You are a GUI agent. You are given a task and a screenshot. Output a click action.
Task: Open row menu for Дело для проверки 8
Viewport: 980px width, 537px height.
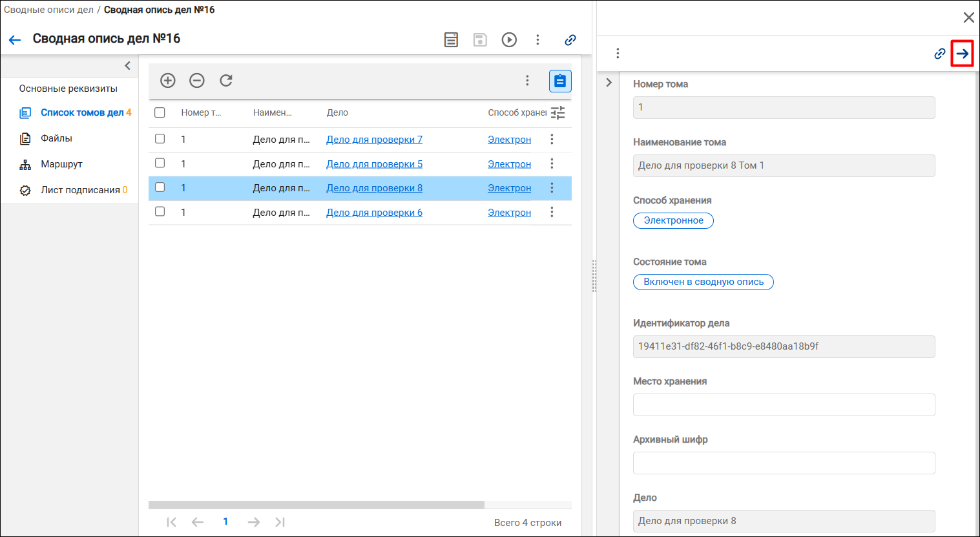pyautogui.click(x=552, y=187)
